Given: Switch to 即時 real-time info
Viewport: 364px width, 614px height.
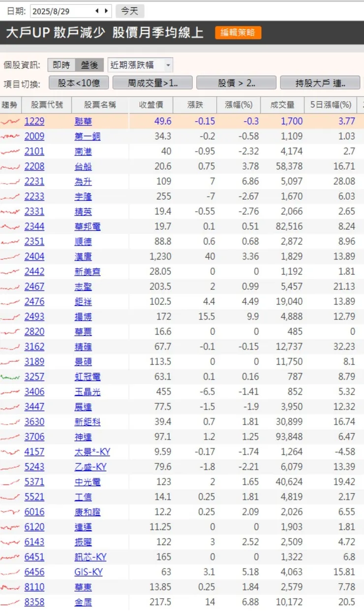Looking at the screenshot, I should tap(61, 65).
